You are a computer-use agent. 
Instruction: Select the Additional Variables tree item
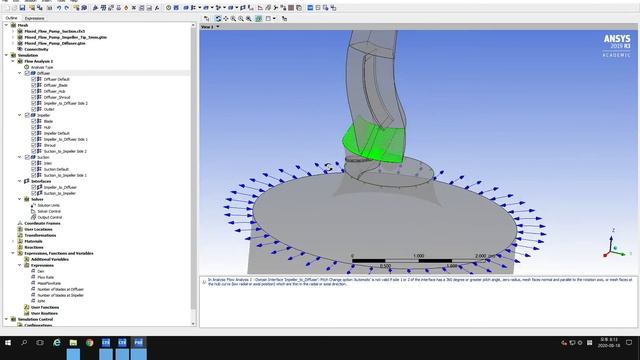[x=50, y=259]
